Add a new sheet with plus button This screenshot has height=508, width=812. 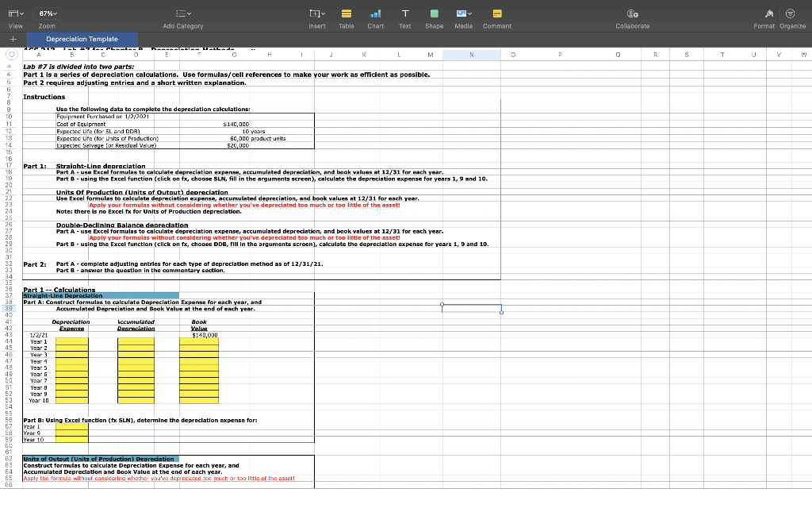[13, 39]
